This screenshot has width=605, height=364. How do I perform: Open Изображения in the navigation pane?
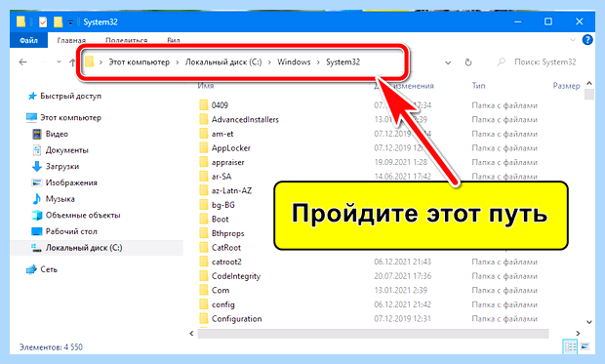(71, 182)
